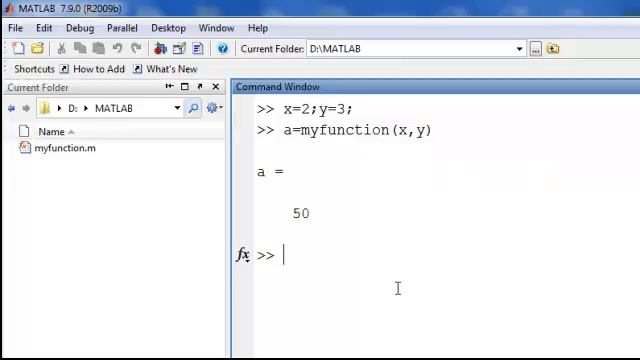This screenshot has width=640, height=360.
Task: Click the blue Help question mark icon
Action: point(222,49)
